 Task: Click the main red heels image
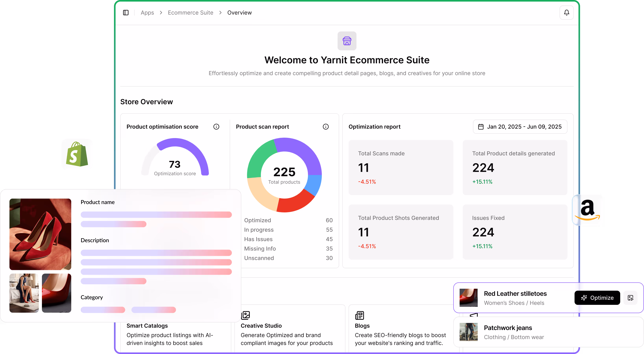click(40, 234)
